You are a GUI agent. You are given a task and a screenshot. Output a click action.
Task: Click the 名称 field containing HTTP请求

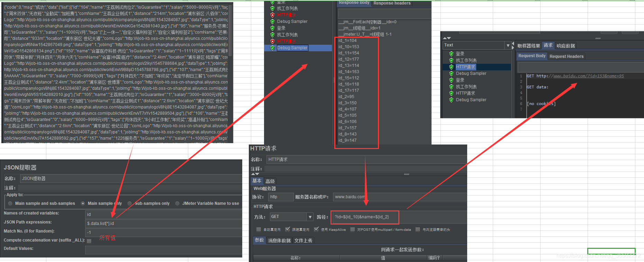366,159
